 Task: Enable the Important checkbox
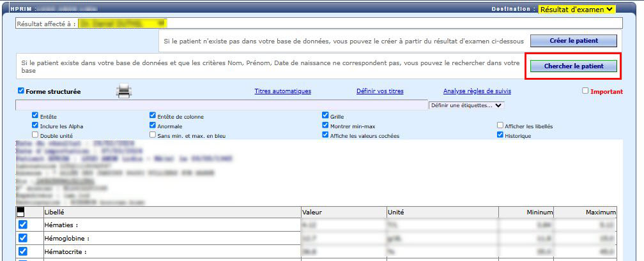tap(585, 91)
